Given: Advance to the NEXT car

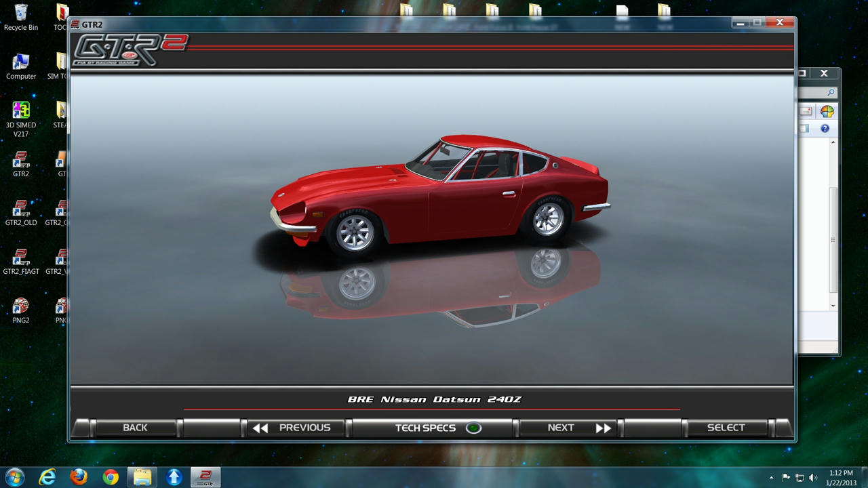Looking at the screenshot, I should (569, 428).
